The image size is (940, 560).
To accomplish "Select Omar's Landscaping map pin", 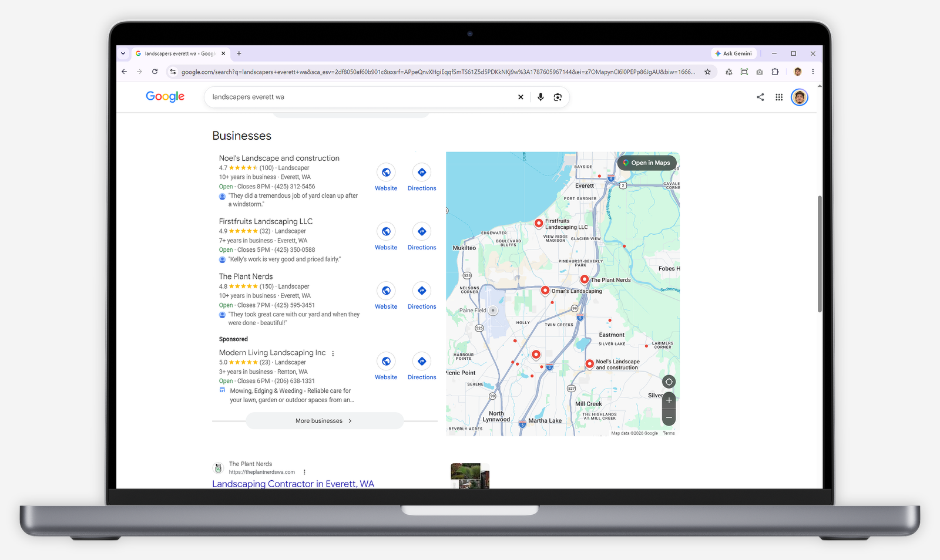I will pyautogui.click(x=545, y=290).
